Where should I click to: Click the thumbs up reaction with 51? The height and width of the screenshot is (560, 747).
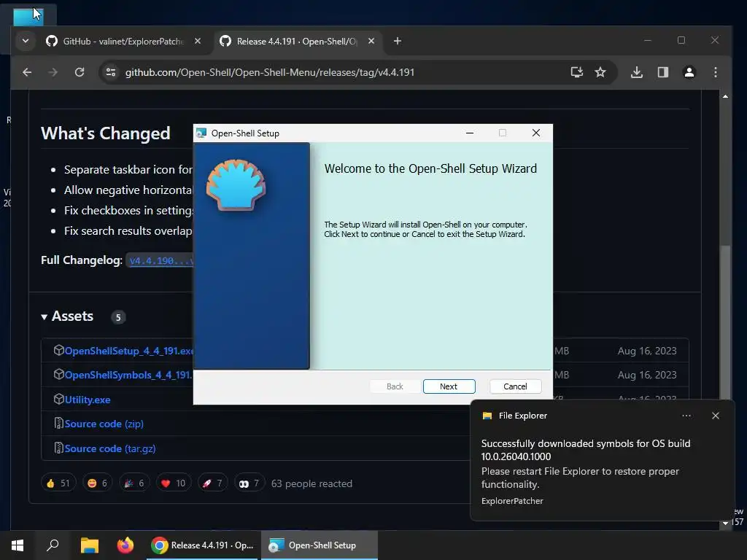coord(58,483)
